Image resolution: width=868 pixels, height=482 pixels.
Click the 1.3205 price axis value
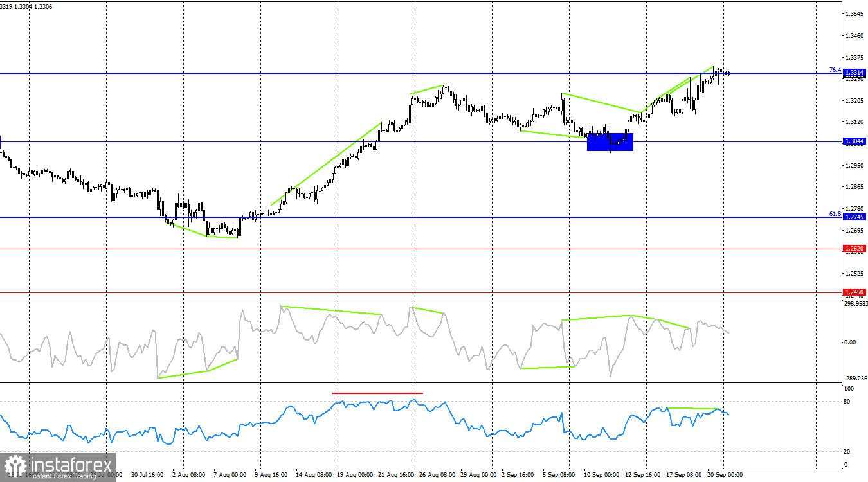tap(854, 100)
